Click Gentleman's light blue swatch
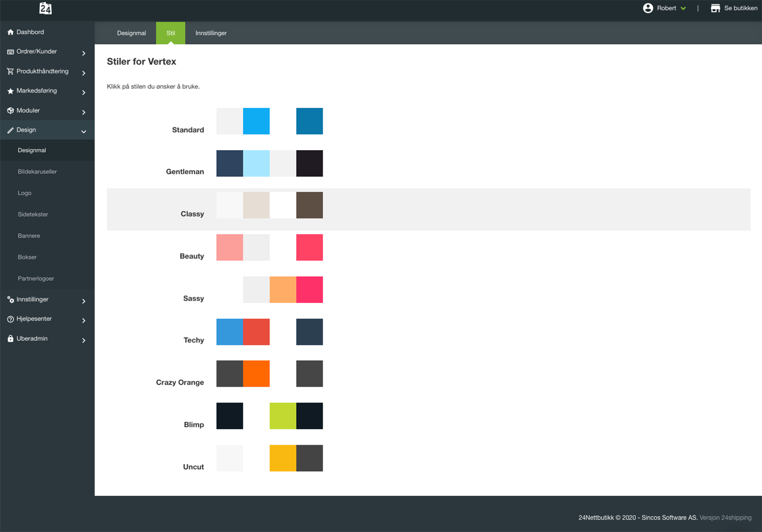Viewport: 762px width, 532px height. click(x=256, y=163)
